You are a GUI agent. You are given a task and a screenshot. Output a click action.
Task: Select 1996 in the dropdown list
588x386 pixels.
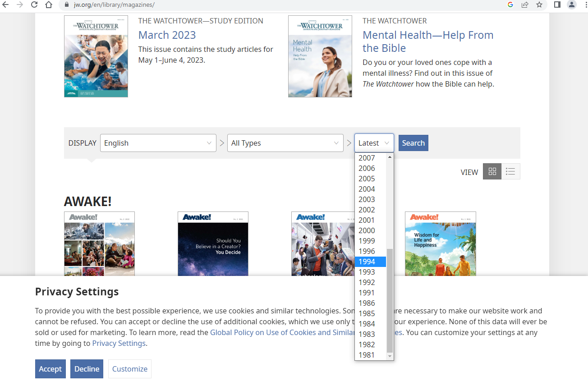(x=370, y=251)
